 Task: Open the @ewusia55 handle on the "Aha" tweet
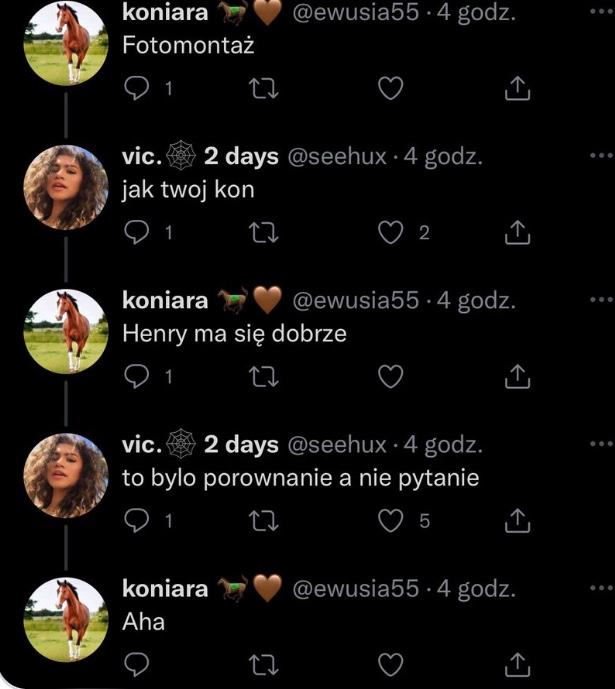pos(354,589)
